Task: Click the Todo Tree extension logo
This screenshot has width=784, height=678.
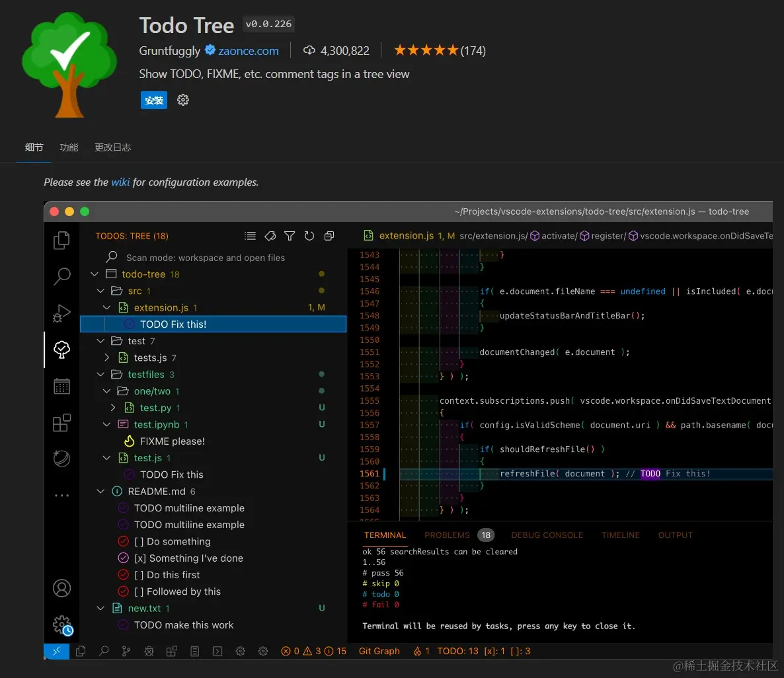Action: pyautogui.click(x=69, y=65)
